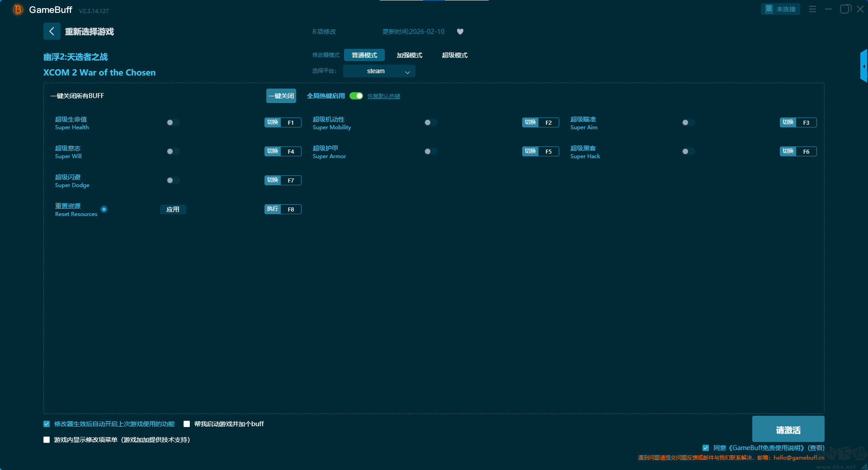Open the steam platform dropdown

(379, 71)
